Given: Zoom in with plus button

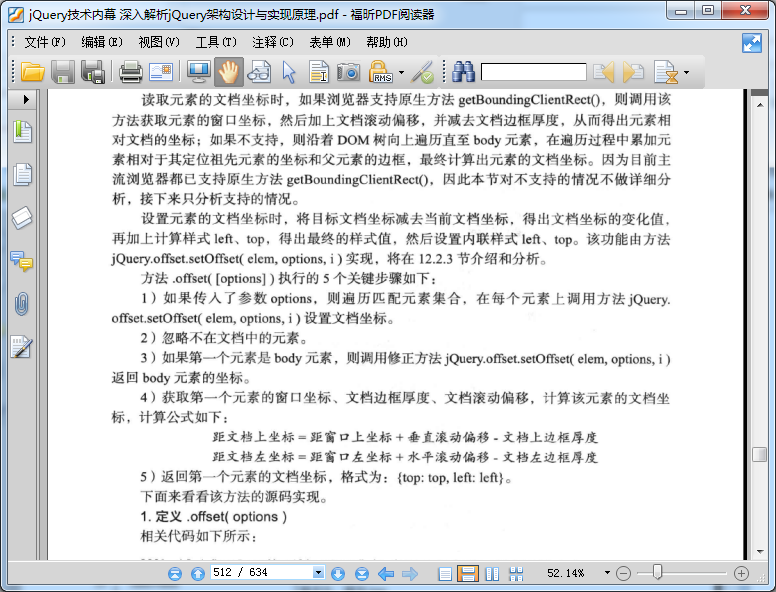Looking at the screenshot, I should point(741,573).
